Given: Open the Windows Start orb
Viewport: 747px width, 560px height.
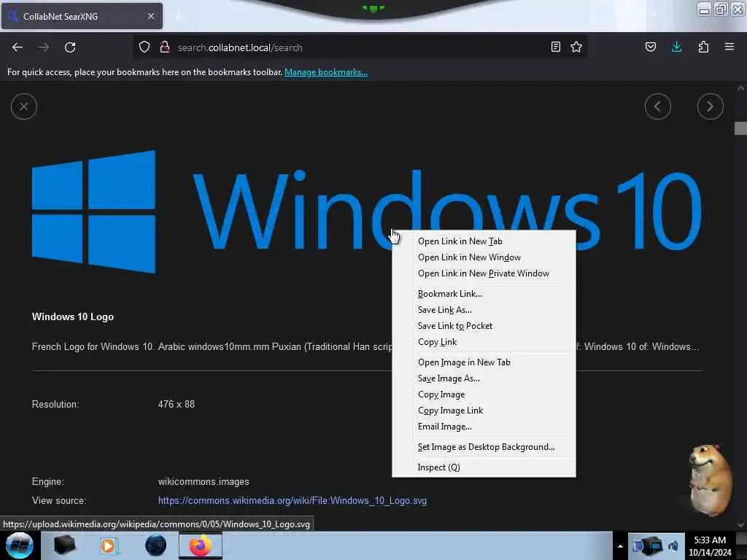Looking at the screenshot, I should coord(19,545).
